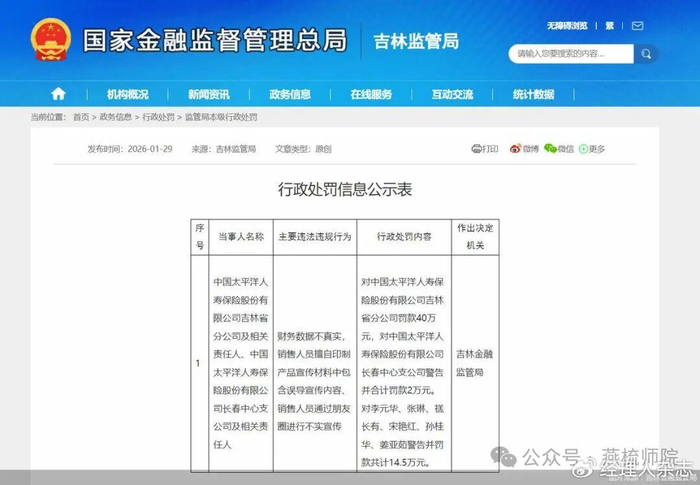This screenshot has height=485, width=700.
Task: Click the 文章类型: 原创 text
Action: [303, 149]
